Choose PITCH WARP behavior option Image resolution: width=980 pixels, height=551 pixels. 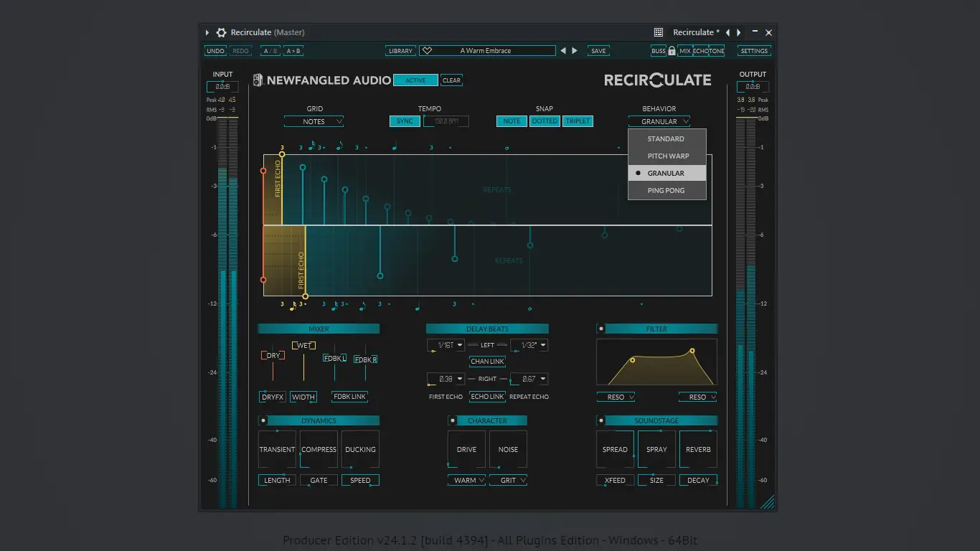click(668, 156)
